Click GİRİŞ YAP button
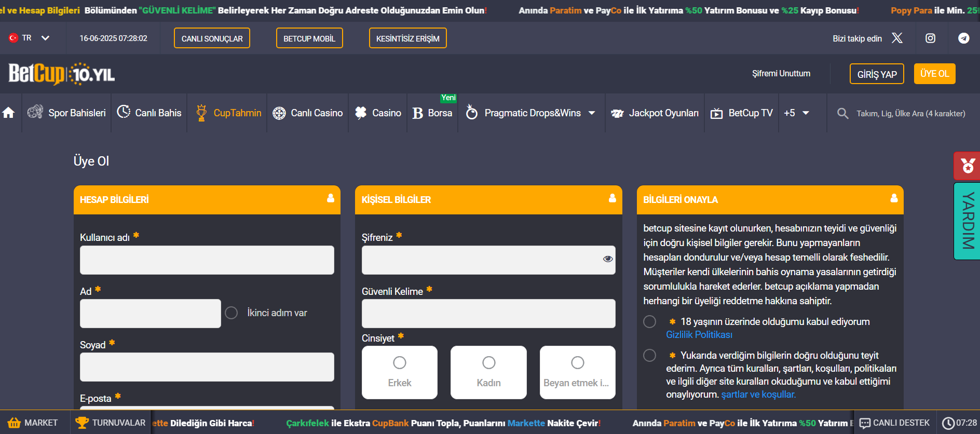This screenshot has height=434, width=980. tap(877, 74)
